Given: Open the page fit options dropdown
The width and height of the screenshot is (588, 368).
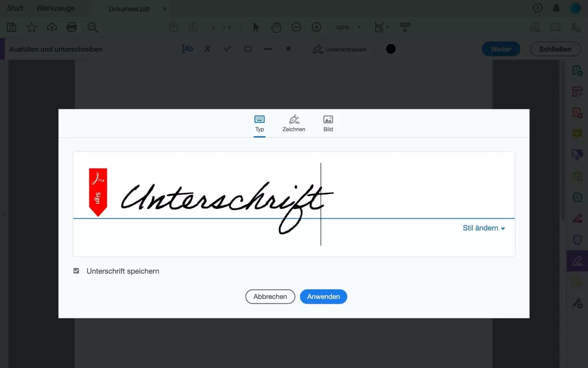Looking at the screenshot, I should 382,28.
